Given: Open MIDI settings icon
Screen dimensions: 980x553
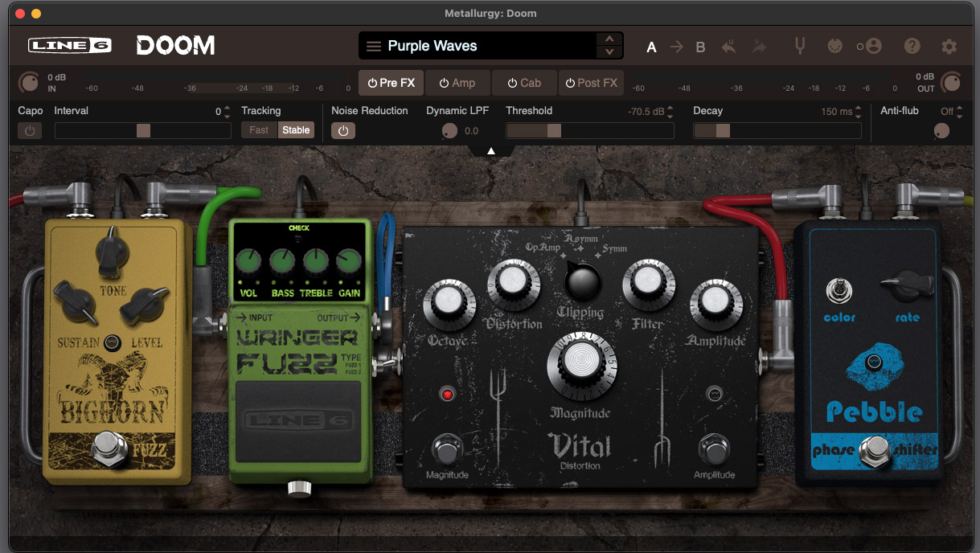Looking at the screenshot, I should [x=835, y=46].
